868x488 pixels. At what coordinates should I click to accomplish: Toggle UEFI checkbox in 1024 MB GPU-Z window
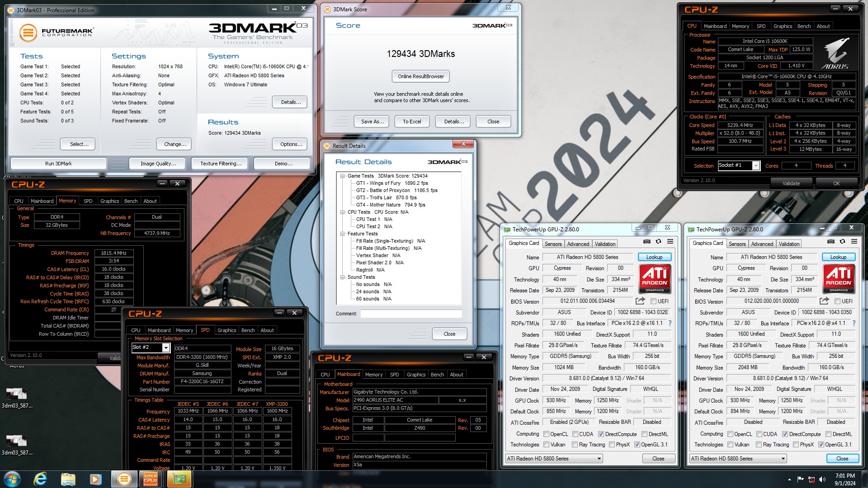(x=653, y=301)
